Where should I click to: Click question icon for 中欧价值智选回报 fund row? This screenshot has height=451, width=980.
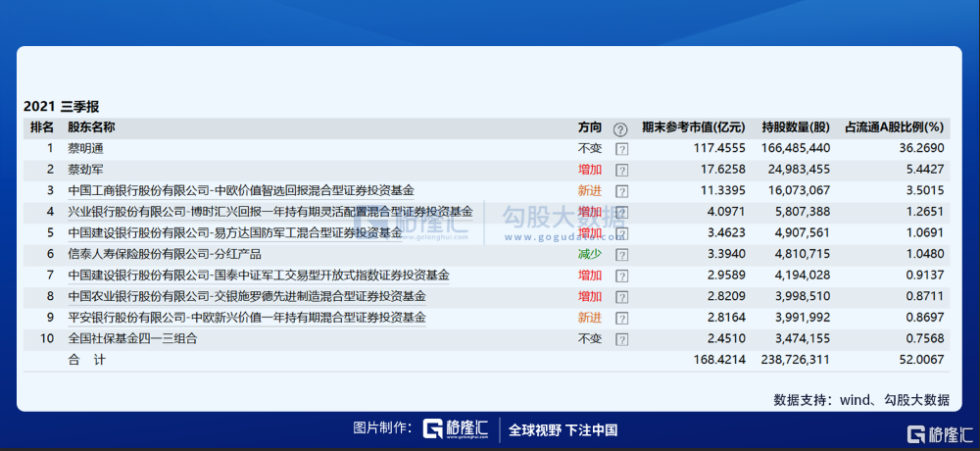point(621,191)
